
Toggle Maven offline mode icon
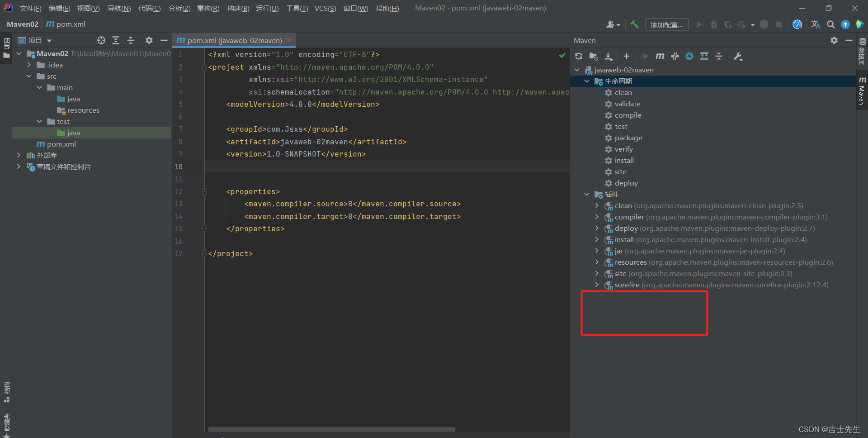click(675, 56)
